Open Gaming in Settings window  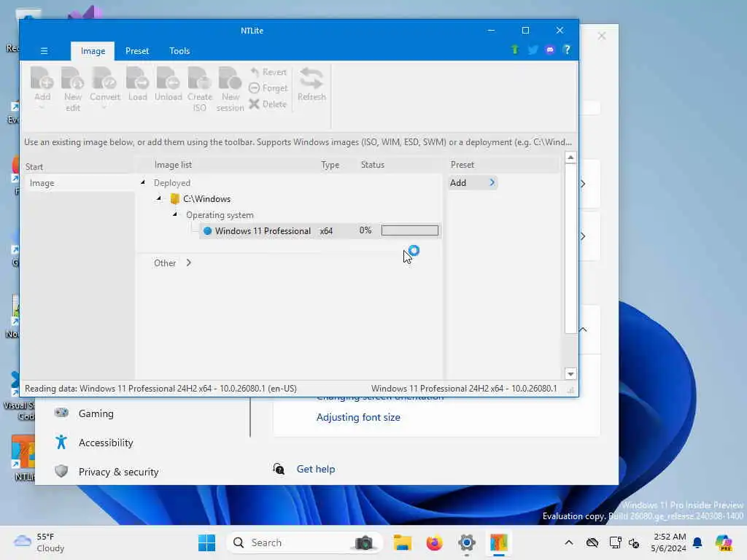point(96,413)
